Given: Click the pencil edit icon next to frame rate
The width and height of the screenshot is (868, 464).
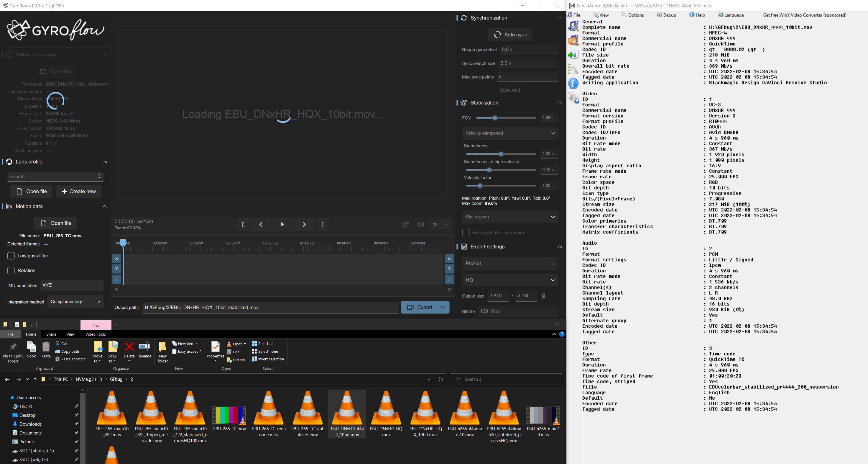Looking at the screenshot, I should pyautogui.click(x=71, y=114).
